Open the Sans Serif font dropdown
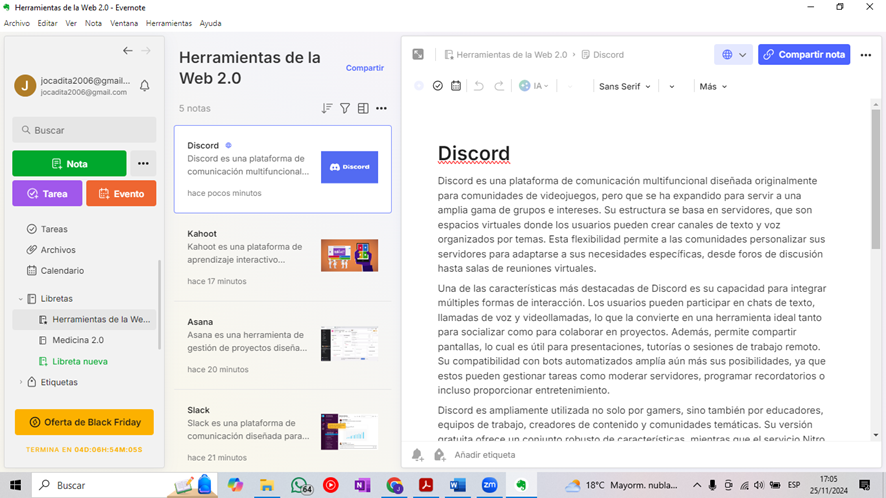 [x=624, y=86]
